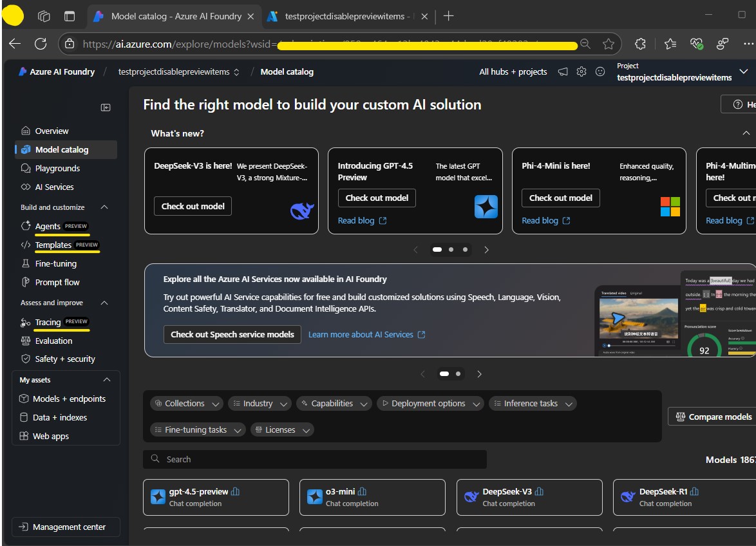Click Check out model for DeepSeek-V3
This screenshot has height=546, width=756.
tap(193, 206)
